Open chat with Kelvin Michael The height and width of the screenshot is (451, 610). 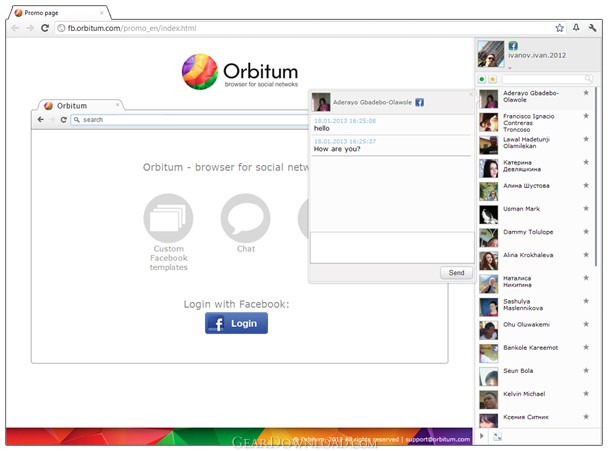(535, 400)
